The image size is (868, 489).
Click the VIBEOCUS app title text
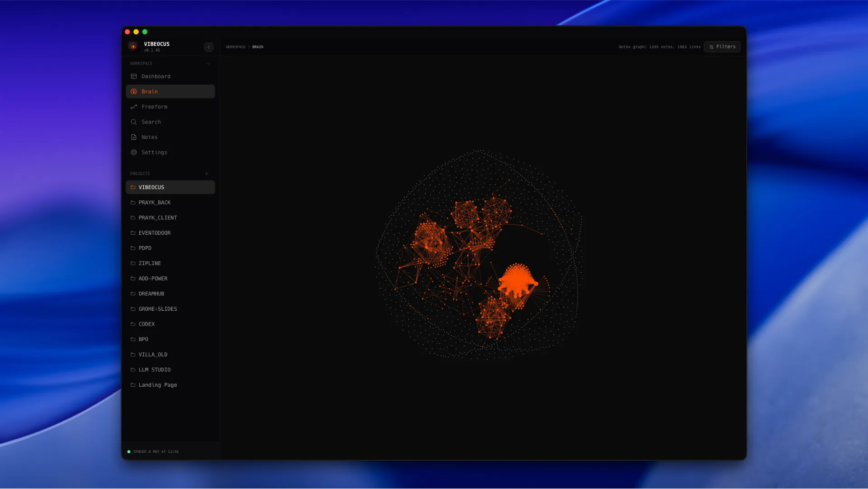[156, 44]
